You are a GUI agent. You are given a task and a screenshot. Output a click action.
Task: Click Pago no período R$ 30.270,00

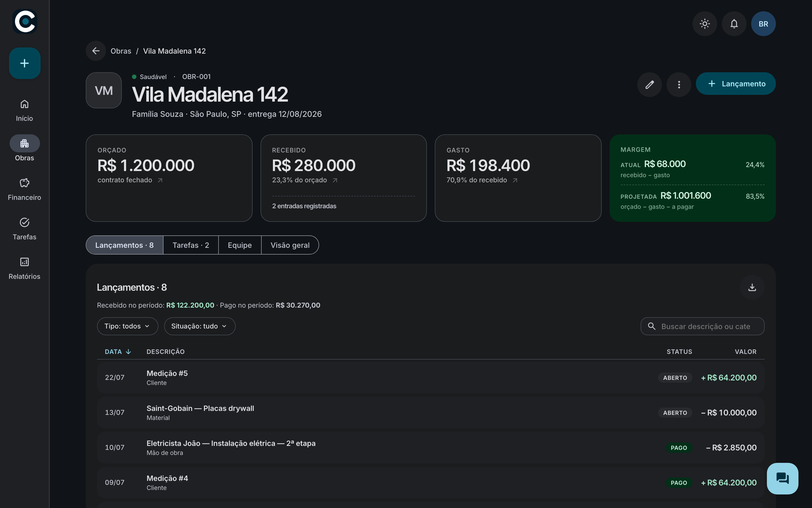click(270, 305)
